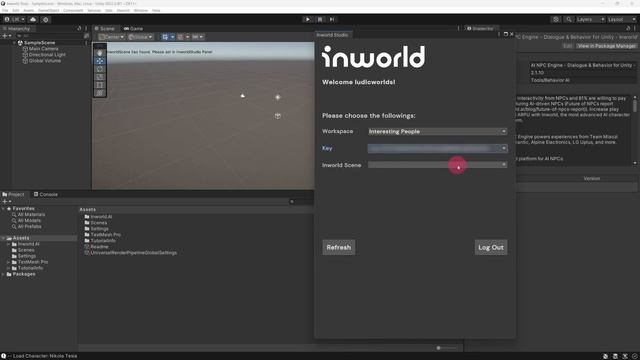This screenshot has height=360, width=640.
Task: Open the Edit menu
Action: tap(16, 10)
